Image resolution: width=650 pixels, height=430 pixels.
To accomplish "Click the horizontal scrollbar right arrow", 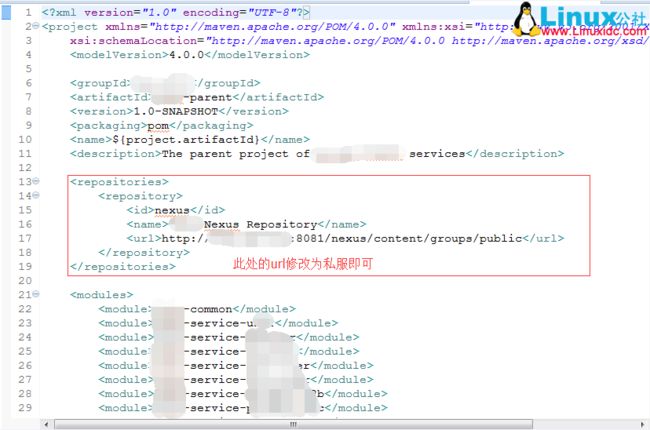I will click(642, 424).
